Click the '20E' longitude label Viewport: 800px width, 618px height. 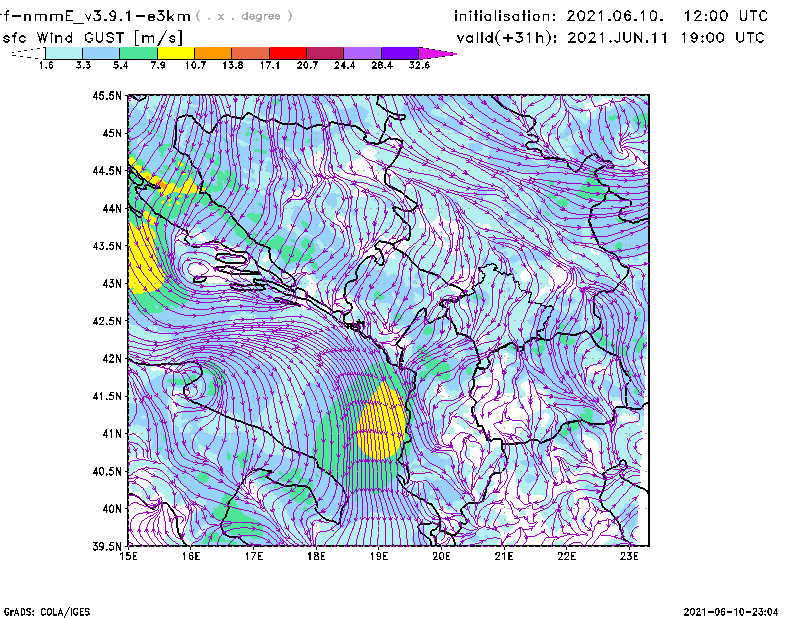[x=441, y=556]
